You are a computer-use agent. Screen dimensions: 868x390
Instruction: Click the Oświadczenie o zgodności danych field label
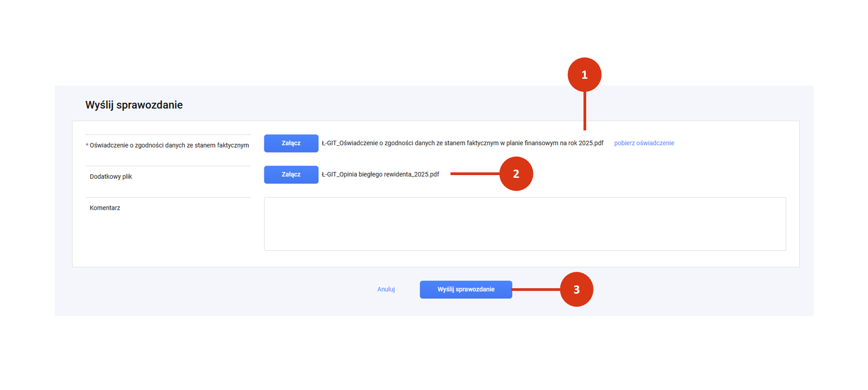169,145
